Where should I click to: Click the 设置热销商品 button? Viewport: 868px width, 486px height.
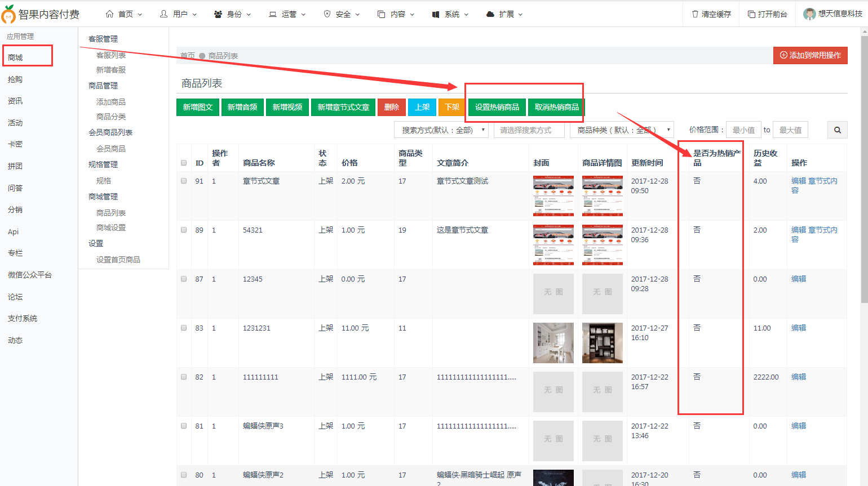(x=497, y=107)
